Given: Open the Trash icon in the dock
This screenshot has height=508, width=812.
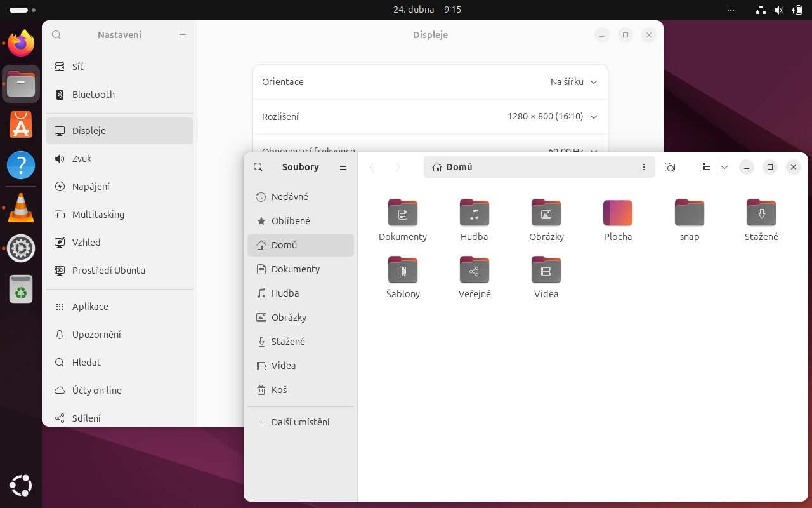Looking at the screenshot, I should [x=21, y=290].
